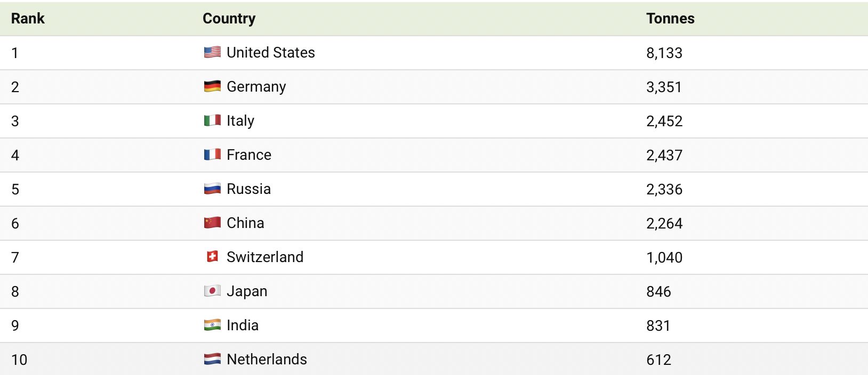This screenshot has width=868, height=375.
Task: Click the Italy flag icon
Action: [212, 120]
